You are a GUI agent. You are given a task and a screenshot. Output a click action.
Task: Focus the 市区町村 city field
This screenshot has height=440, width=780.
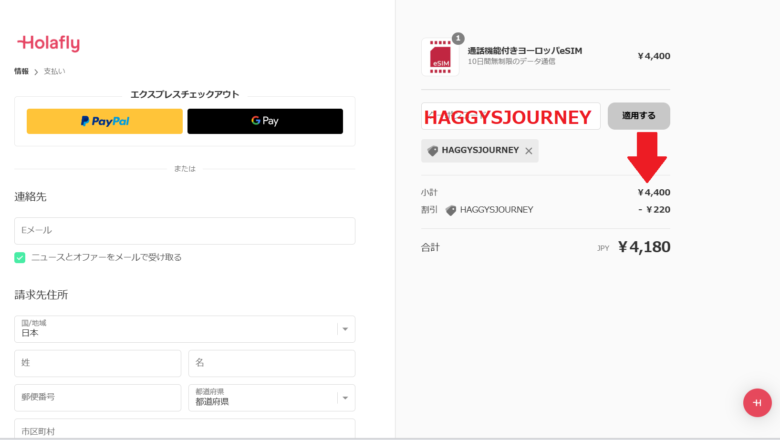(185, 429)
